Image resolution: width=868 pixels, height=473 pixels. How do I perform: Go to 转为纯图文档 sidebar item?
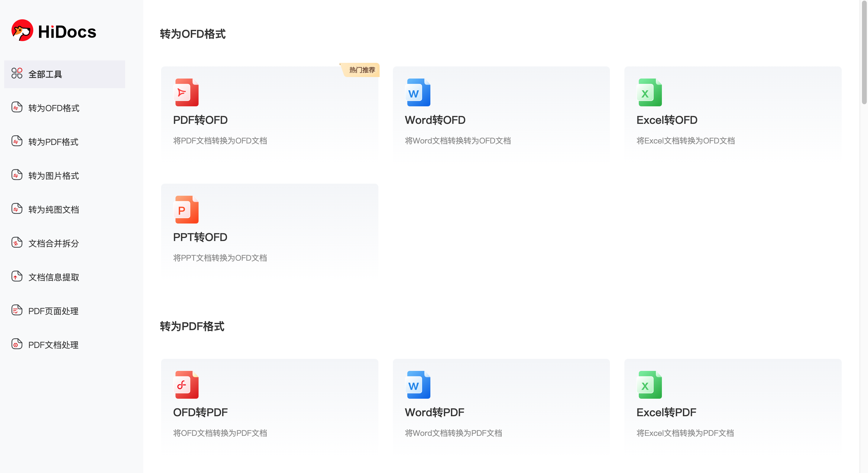(53, 209)
